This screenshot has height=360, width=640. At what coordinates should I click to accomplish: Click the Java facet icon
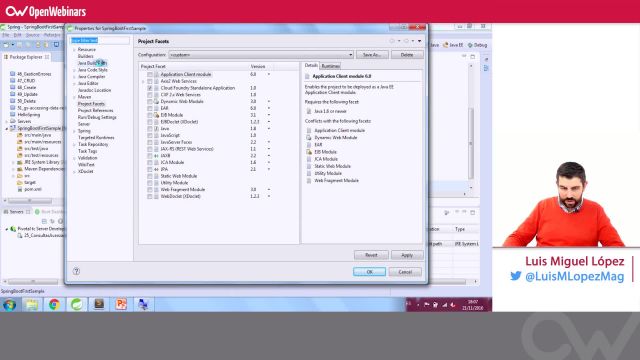156,129
